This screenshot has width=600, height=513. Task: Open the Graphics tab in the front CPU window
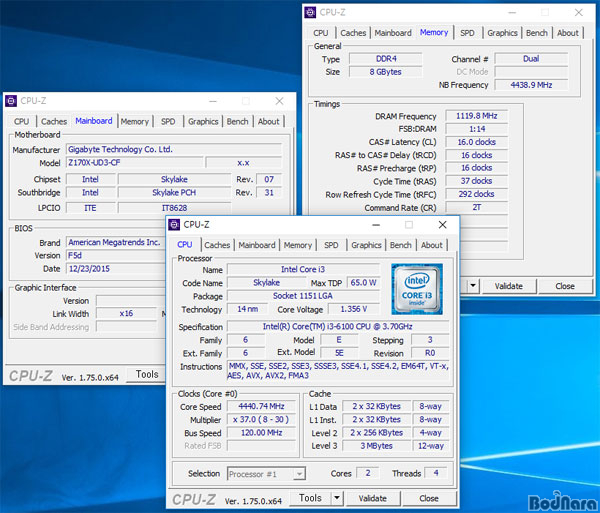[366, 245]
